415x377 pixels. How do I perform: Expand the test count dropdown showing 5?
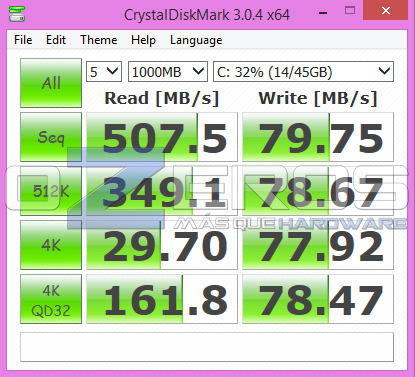pos(104,72)
